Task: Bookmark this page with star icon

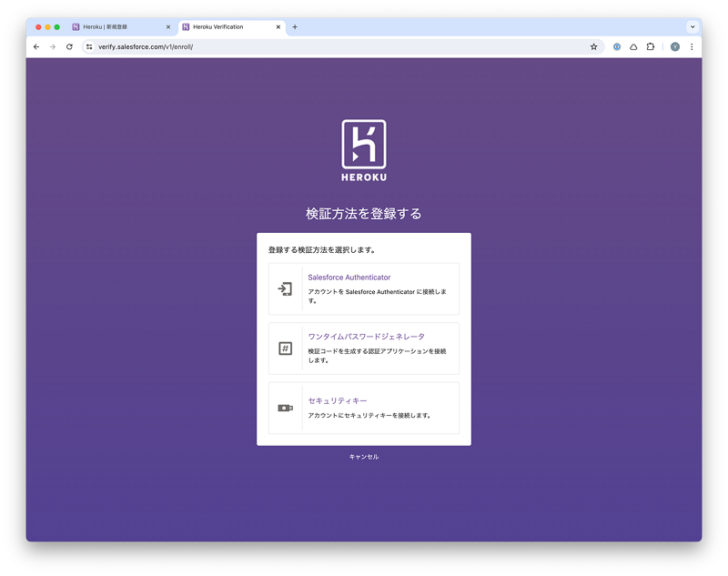Action: point(594,46)
